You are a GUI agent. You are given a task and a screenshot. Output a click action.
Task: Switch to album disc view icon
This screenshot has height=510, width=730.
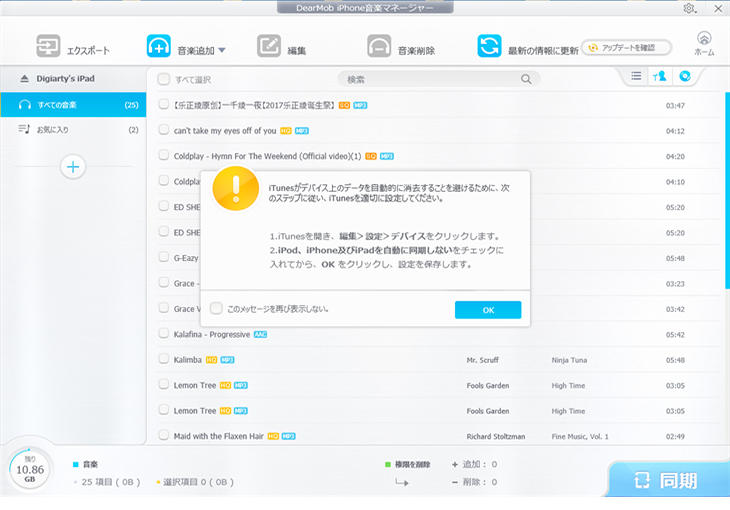click(685, 76)
